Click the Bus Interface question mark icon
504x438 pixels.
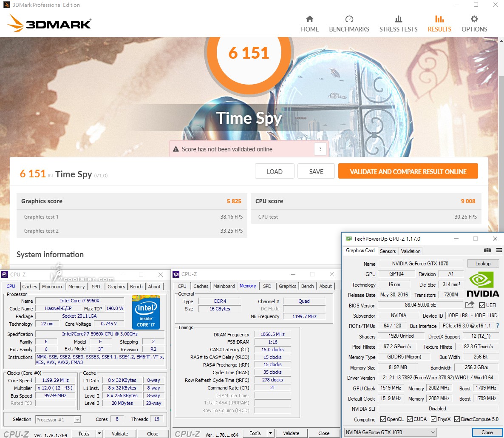coord(498,326)
